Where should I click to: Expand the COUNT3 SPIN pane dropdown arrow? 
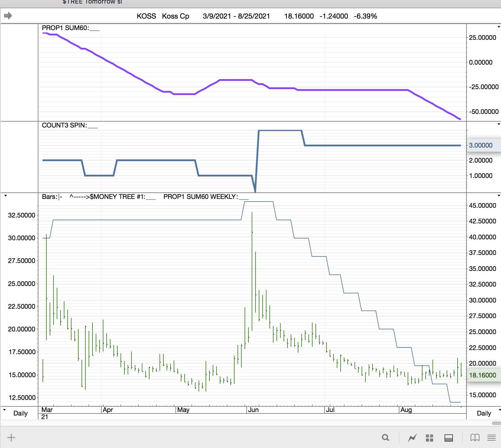(499, 124)
